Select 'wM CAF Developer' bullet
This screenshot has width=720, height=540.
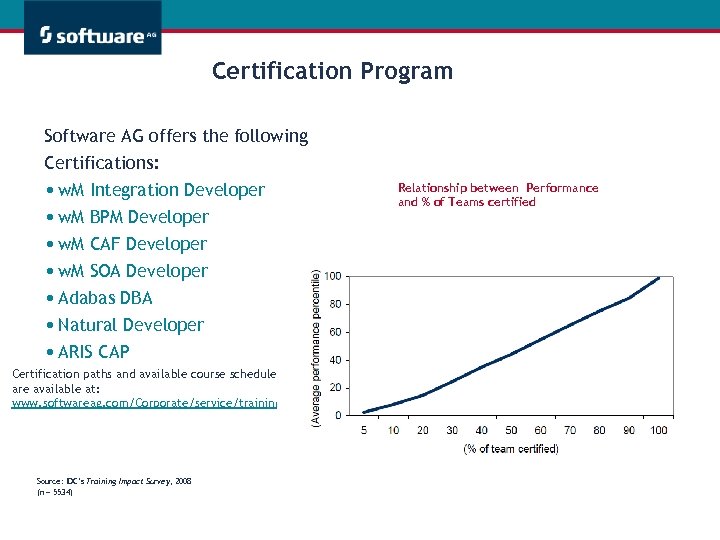(x=132, y=244)
